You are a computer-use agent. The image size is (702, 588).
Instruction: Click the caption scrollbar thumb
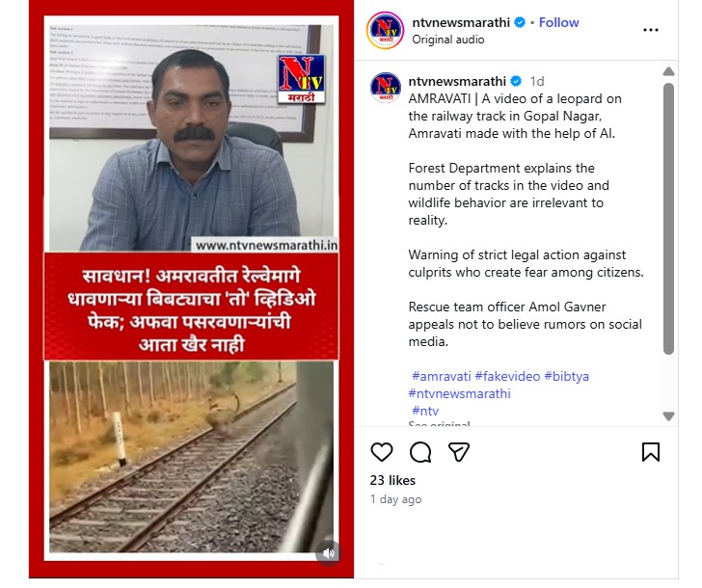pyautogui.click(x=668, y=219)
